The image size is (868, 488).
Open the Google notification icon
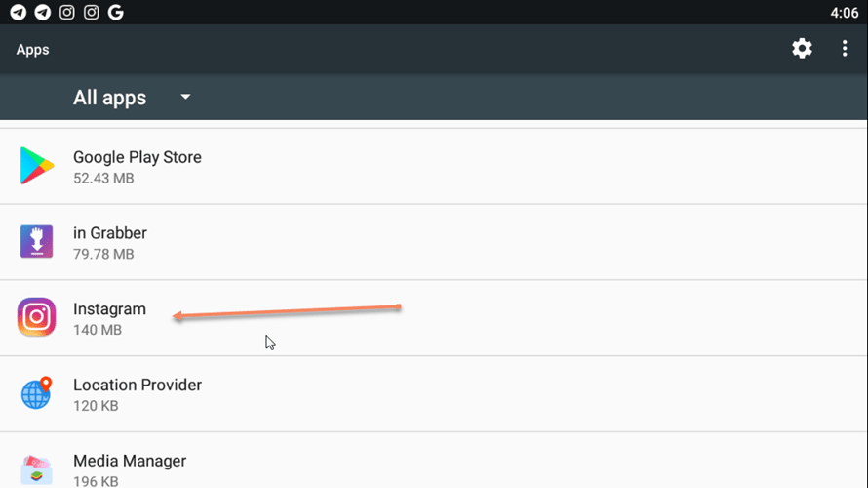(x=116, y=12)
